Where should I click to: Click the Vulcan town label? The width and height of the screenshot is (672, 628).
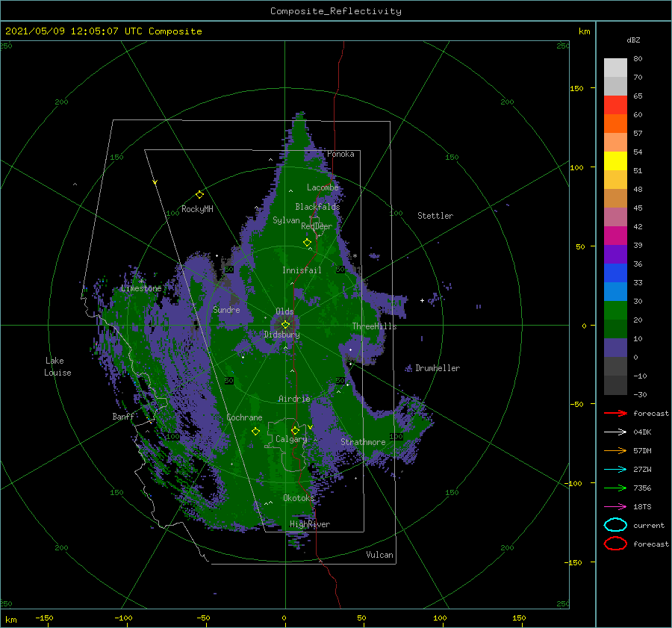coord(379,555)
